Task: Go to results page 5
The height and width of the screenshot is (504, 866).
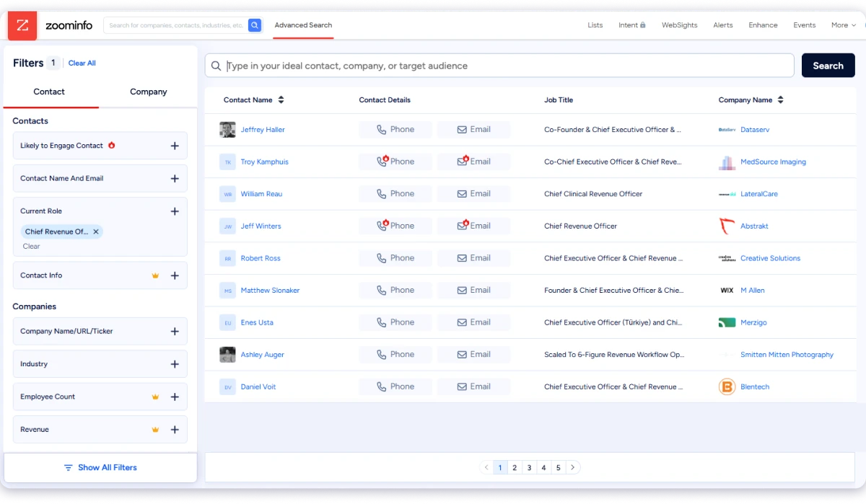Action: click(x=559, y=468)
